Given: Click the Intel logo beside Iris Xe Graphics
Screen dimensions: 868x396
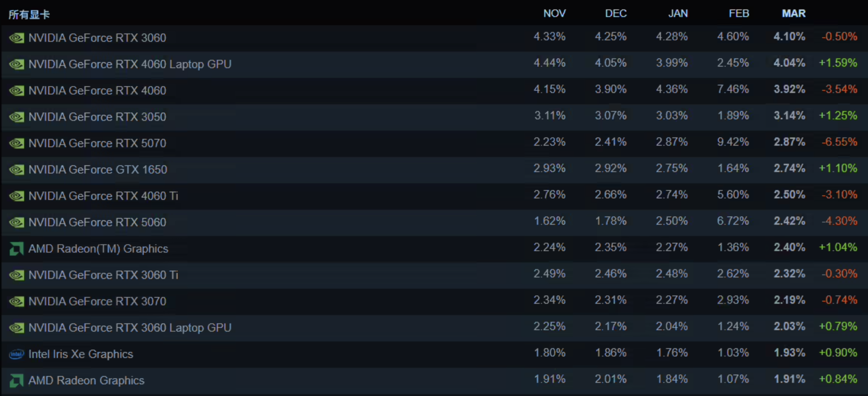Looking at the screenshot, I should (x=17, y=354).
